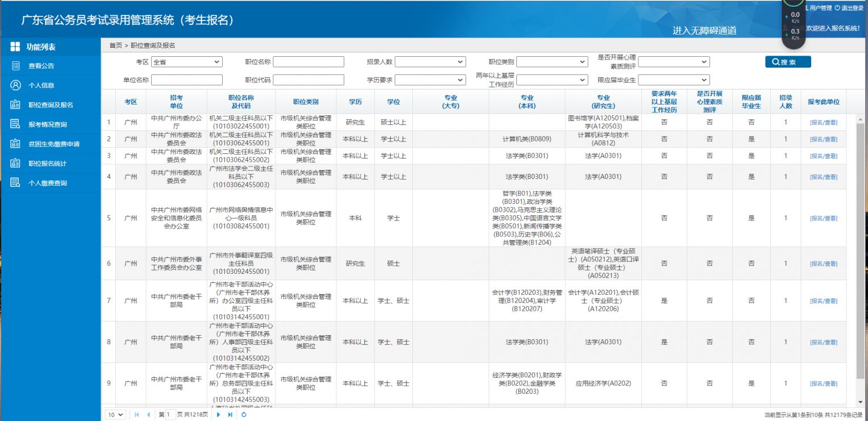Open the 学历要求 dropdown
Screen dimensions: 868x421
pos(430,80)
